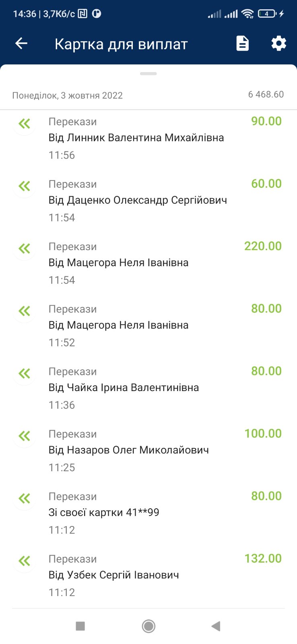Tap transfer icon beside Даценко Олександр Сергійович
The width and height of the screenshot is (297, 644).
coord(25,186)
